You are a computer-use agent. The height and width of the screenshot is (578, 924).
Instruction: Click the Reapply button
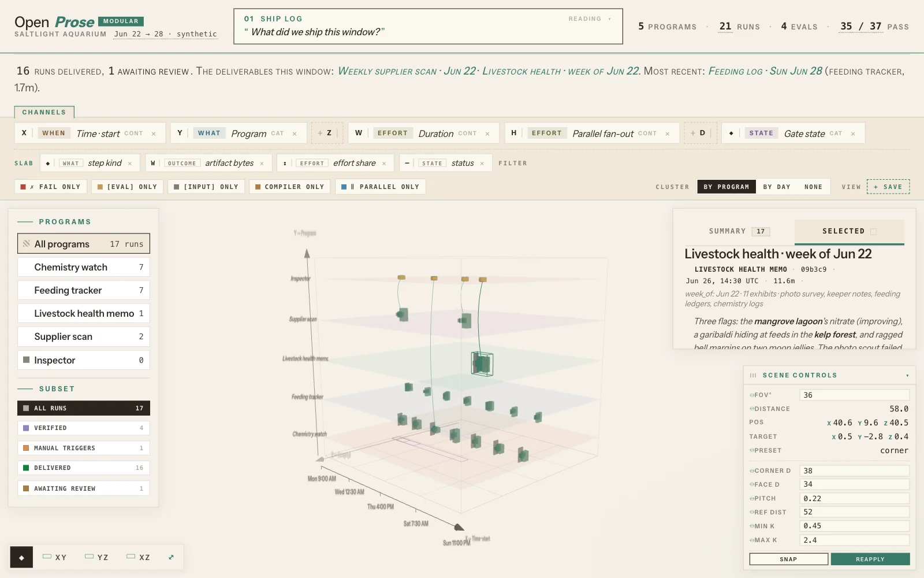pos(870,559)
